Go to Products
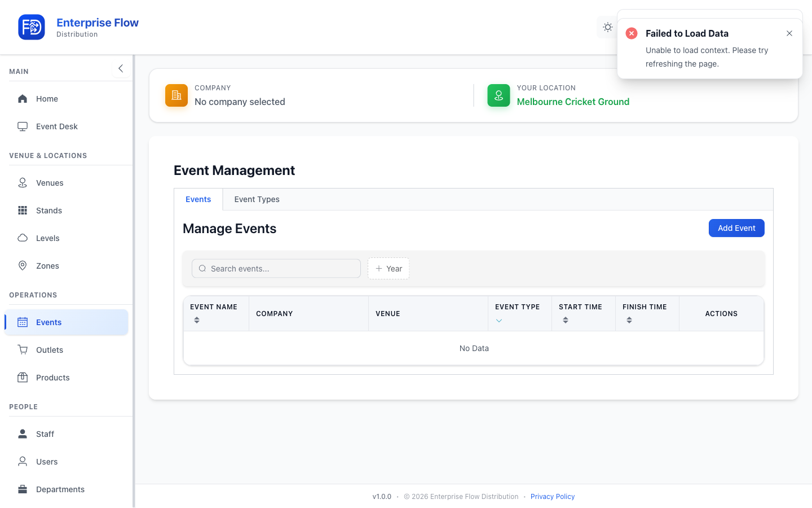The image size is (812, 508). point(67,378)
